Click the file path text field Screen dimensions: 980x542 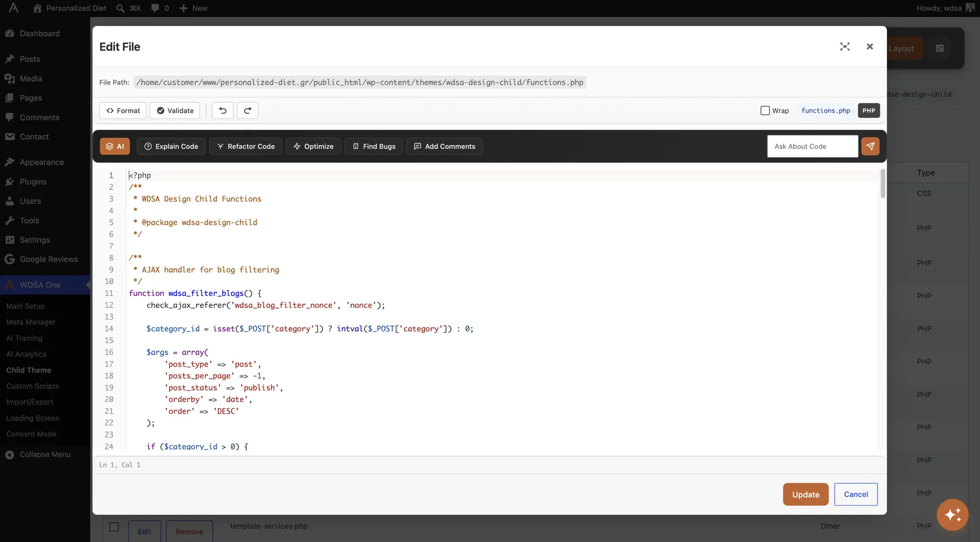click(x=360, y=83)
